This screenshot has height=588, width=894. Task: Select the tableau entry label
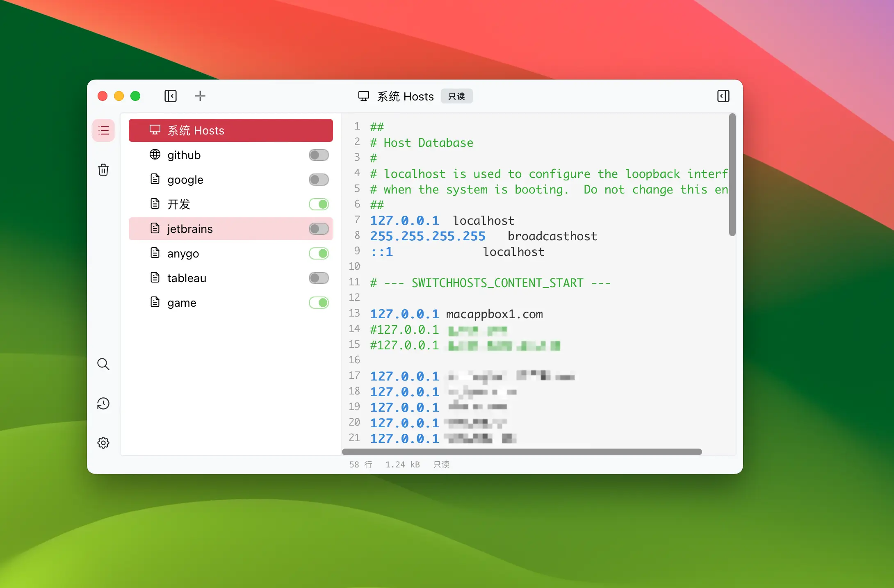pyautogui.click(x=187, y=278)
